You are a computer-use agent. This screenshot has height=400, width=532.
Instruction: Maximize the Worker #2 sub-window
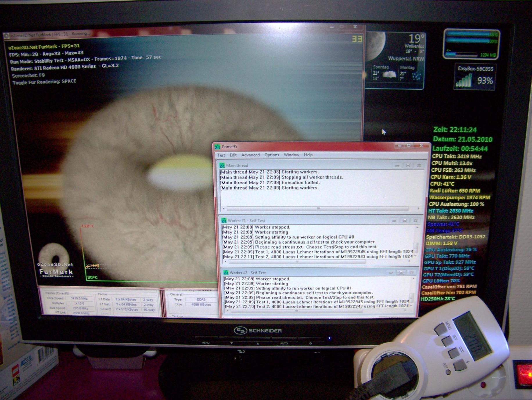[x=401, y=272]
